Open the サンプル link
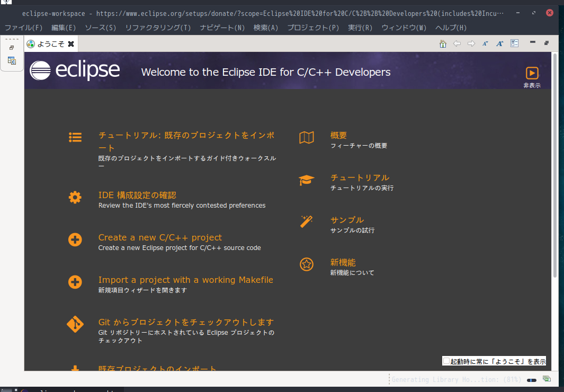Image resolution: width=564 pixels, height=392 pixels. click(347, 220)
